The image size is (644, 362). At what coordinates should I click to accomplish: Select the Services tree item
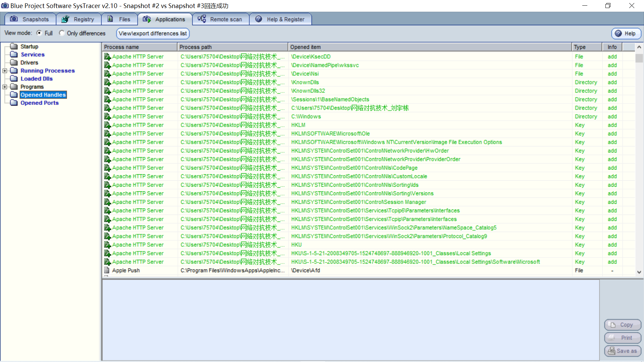(x=32, y=55)
